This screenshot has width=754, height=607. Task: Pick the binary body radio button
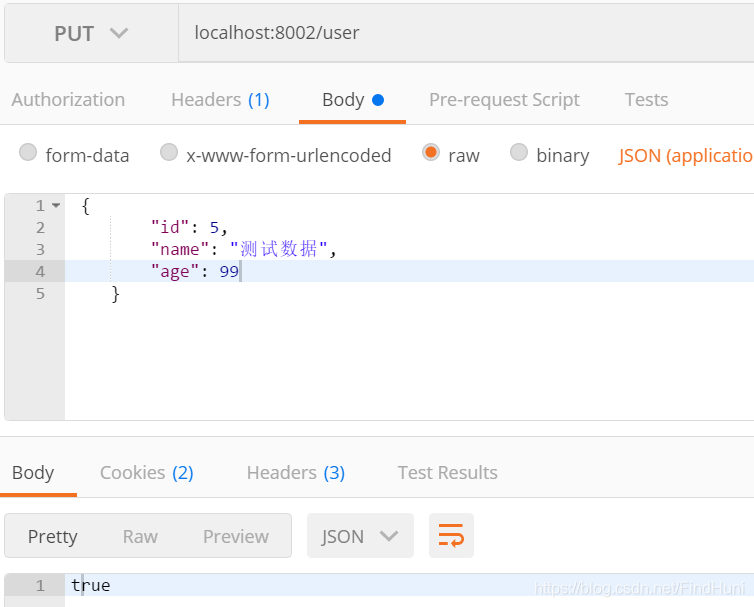click(519, 152)
